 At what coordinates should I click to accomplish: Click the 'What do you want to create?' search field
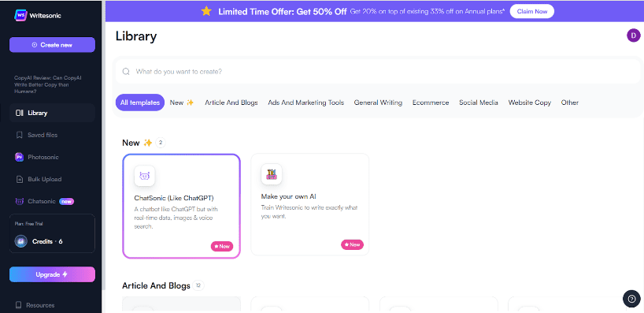[x=378, y=72]
